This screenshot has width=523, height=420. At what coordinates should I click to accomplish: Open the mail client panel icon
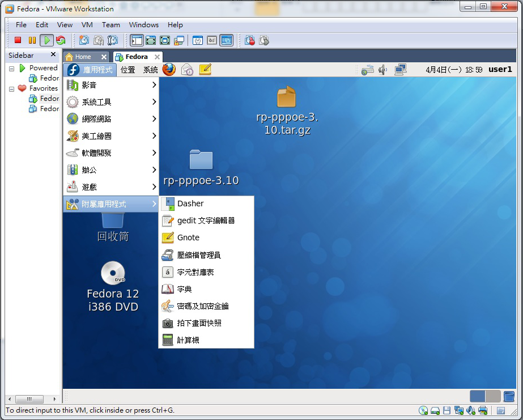coord(187,69)
